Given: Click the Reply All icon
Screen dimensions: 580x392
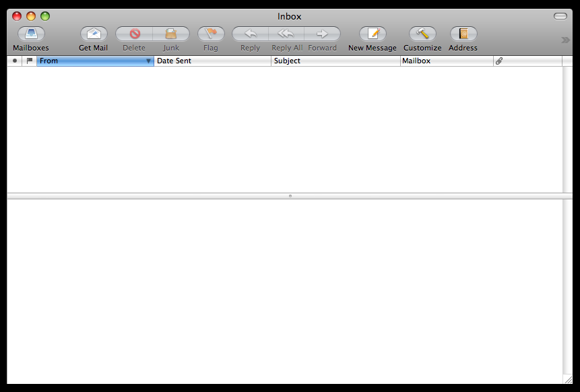Looking at the screenshot, I should tap(286, 34).
